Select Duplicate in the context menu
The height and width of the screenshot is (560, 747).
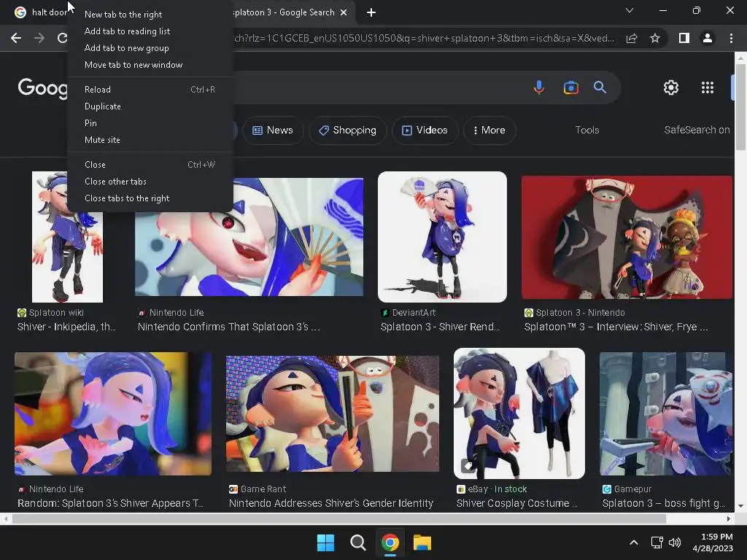click(150, 106)
